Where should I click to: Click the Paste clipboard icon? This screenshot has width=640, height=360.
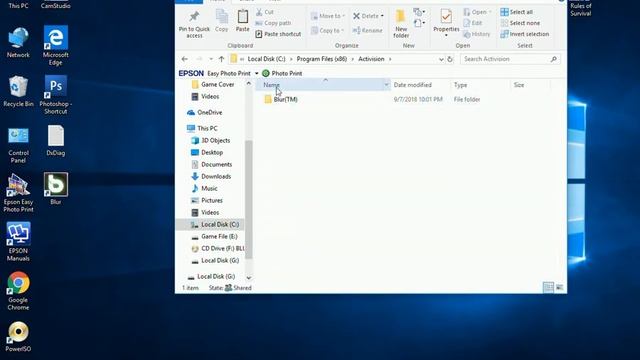click(x=242, y=21)
